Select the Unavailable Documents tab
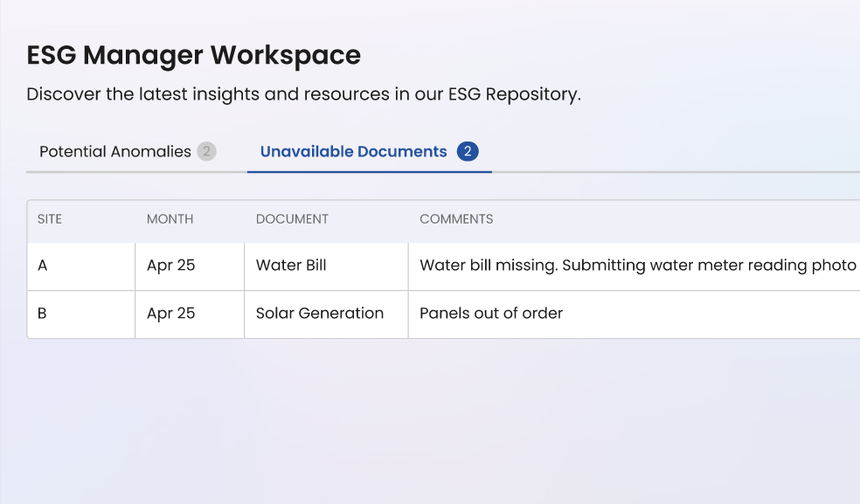The width and height of the screenshot is (860, 504). 353,152
